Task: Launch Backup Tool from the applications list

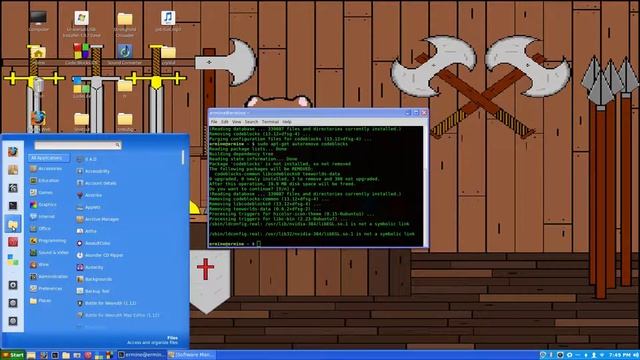Action: [x=93, y=291]
